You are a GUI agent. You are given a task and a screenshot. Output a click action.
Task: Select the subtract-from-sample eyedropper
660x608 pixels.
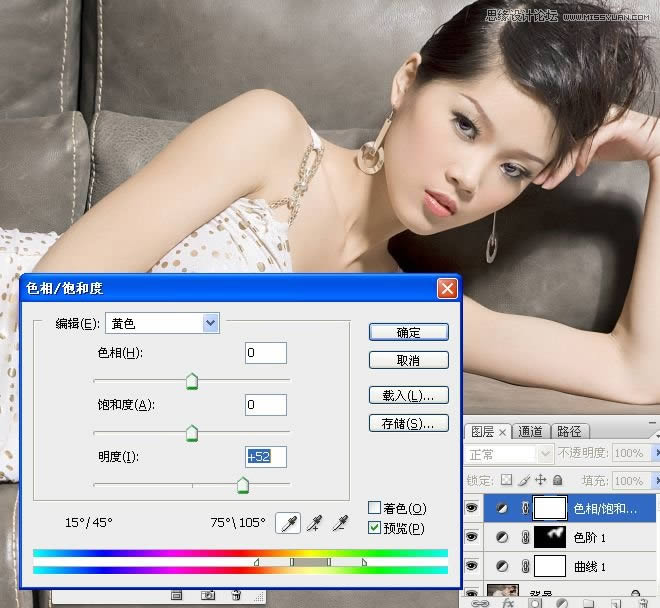pyautogui.click(x=340, y=522)
